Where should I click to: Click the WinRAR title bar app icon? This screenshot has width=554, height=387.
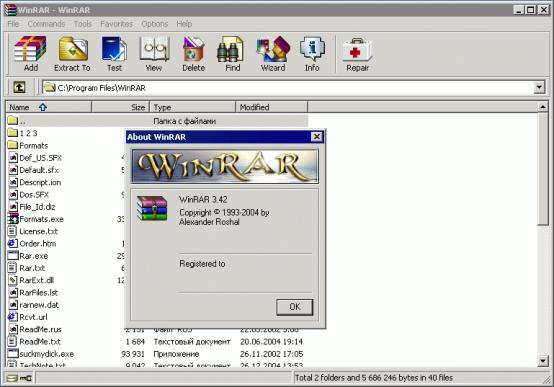point(11,10)
